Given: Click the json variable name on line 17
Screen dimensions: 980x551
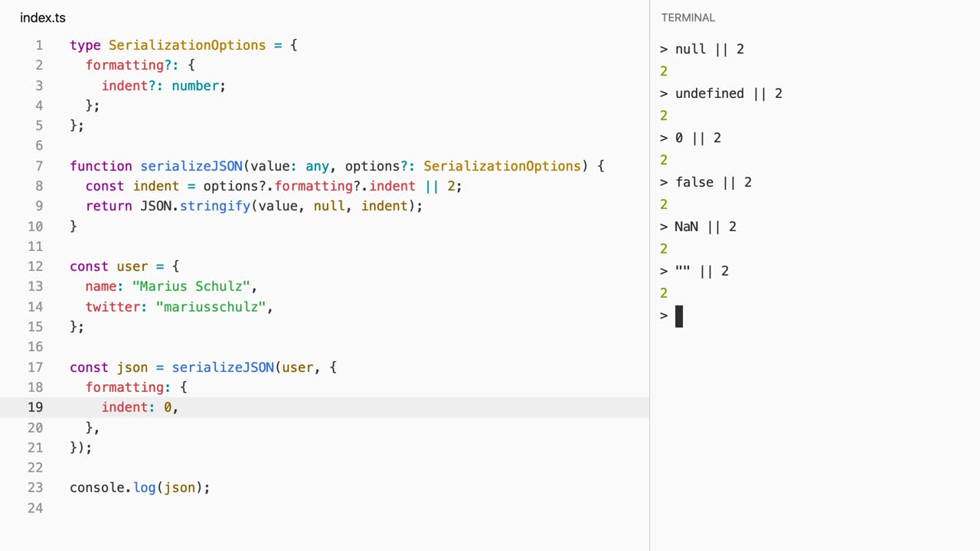Looking at the screenshot, I should (132, 367).
